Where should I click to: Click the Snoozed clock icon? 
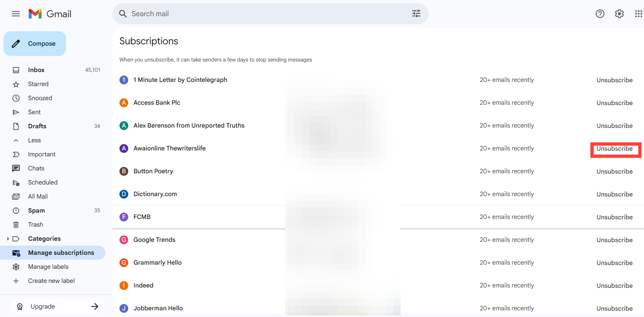16,98
